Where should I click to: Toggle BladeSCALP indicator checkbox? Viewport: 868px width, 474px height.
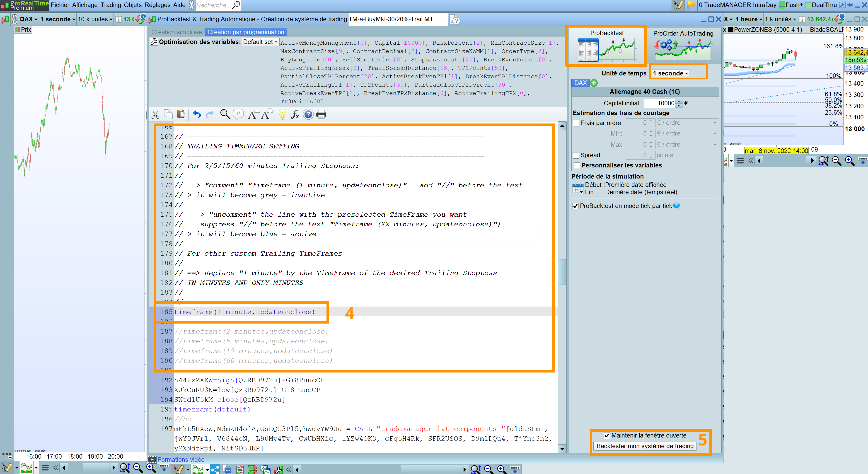point(806,30)
